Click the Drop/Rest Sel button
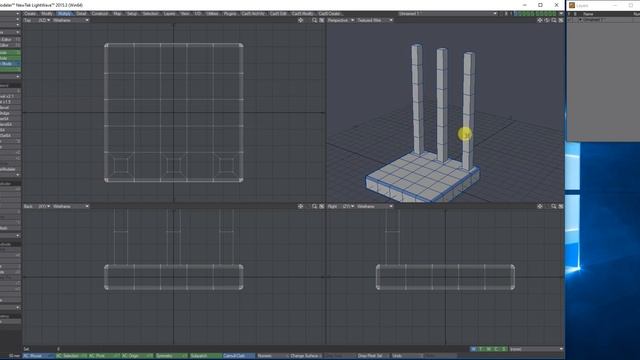Screen dimensions: 640x360 tap(373, 356)
